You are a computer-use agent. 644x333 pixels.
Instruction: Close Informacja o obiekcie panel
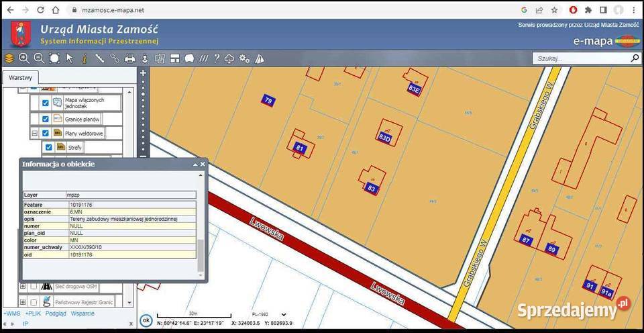point(203,164)
